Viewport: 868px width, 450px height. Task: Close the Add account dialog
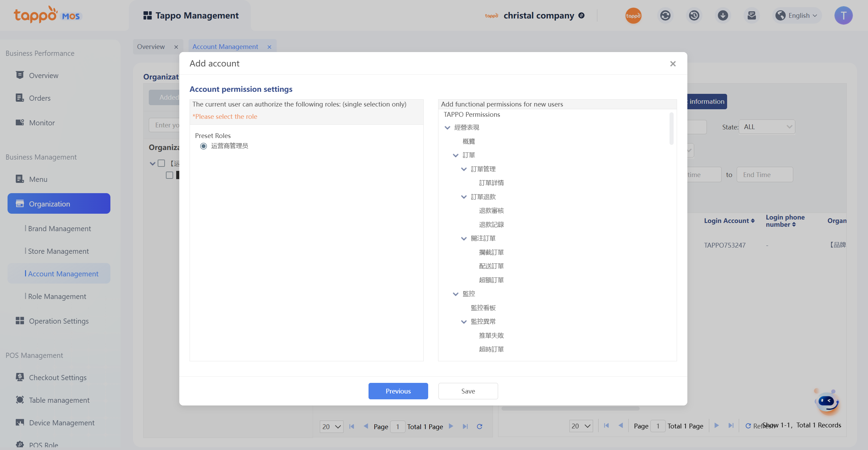[x=673, y=64]
